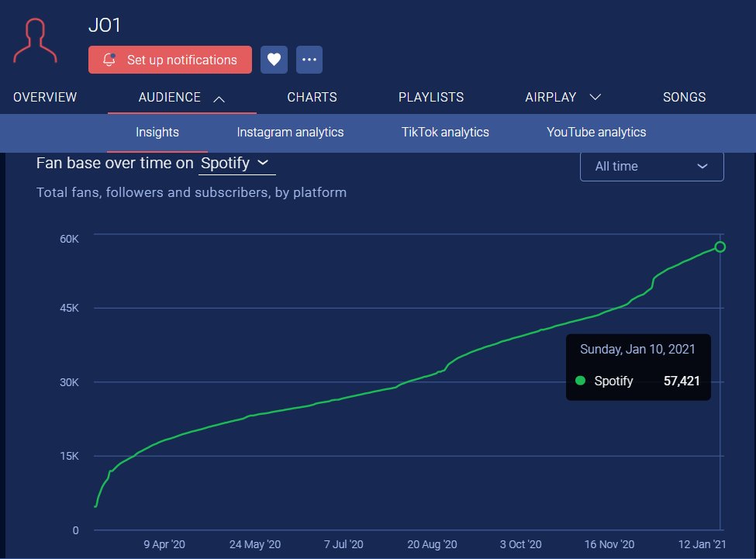Click the 12 Jan '21 axis label

[702, 544]
